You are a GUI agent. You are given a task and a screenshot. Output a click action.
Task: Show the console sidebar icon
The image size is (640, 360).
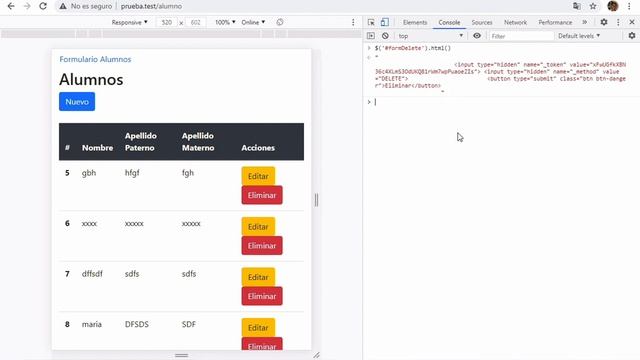(x=371, y=36)
